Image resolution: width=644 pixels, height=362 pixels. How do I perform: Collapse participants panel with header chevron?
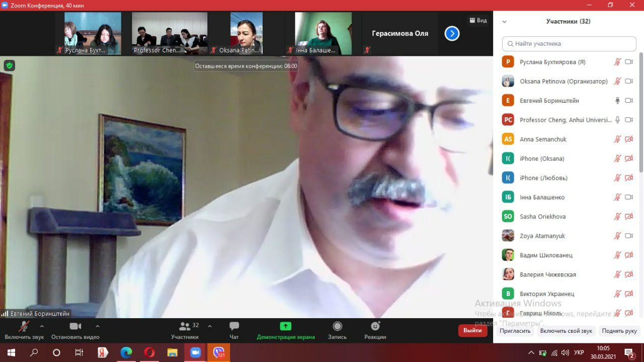click(x=505, y=22)
